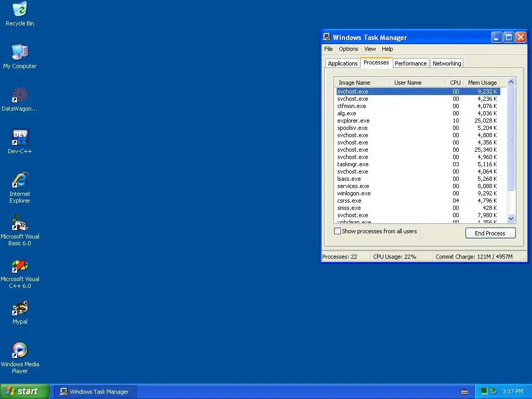The width and height of the screenshot is (532, 399).
Task: Click the process list scroll up arrow
Action: pyautogui.click(x=511, y=82)
